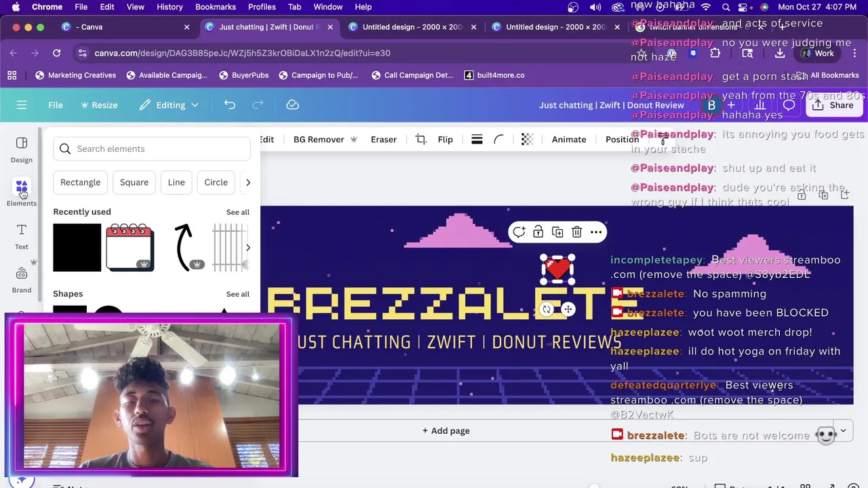Open the border style lines icon
Viewport: 868px width, 488px height.
(477, 140)
